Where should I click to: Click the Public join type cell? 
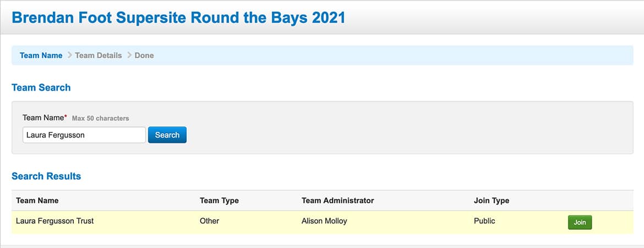point(484,221)
